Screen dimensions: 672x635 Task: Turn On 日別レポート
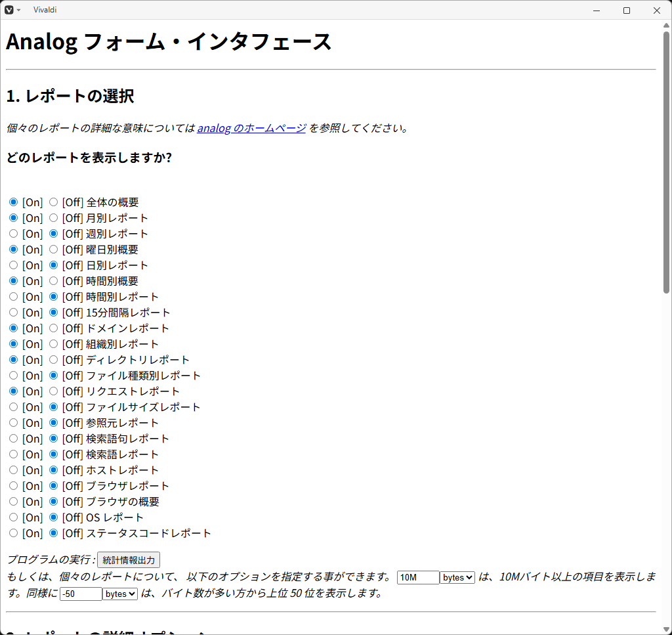point(13,265)
